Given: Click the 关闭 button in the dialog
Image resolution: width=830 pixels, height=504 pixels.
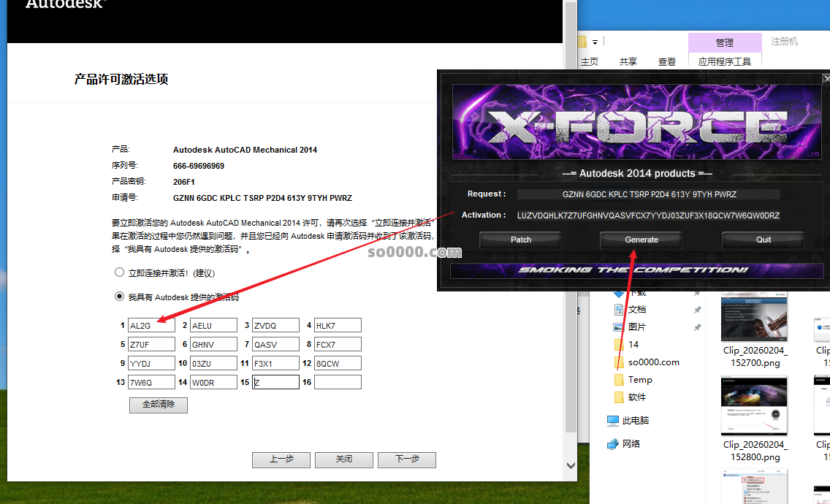Looking at the screenshot, I should tap(344, 459).
